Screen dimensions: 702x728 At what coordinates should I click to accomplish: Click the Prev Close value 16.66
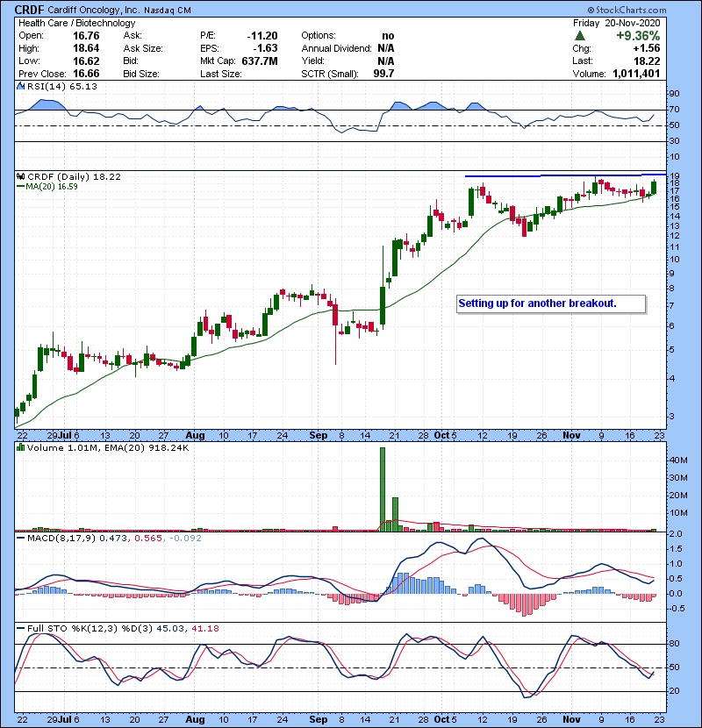pos(86,74)
